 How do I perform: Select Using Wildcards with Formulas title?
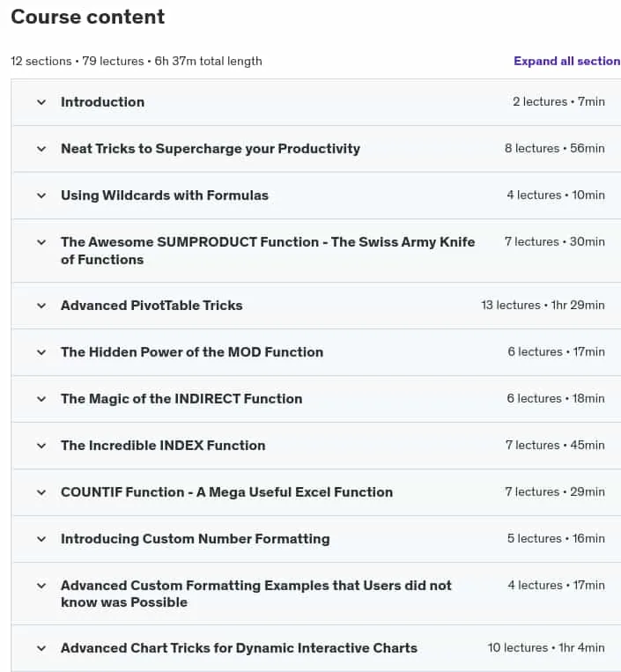coord(165,196)
